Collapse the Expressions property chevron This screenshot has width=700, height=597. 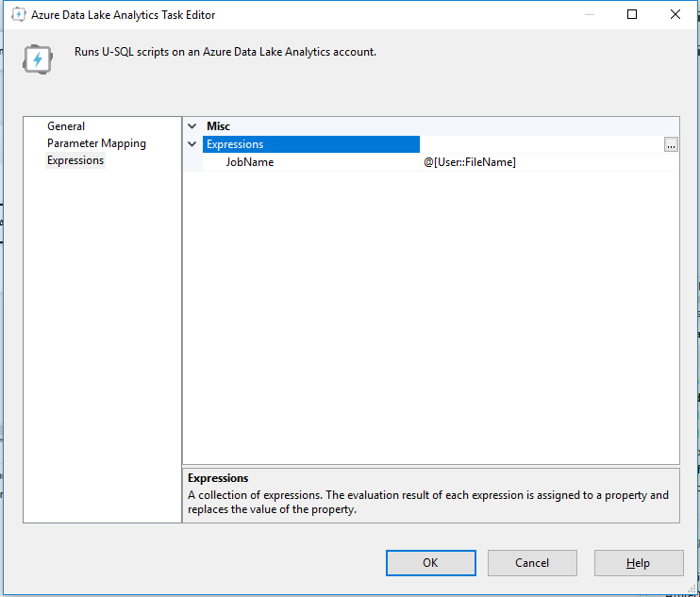(x=192, y=144)
